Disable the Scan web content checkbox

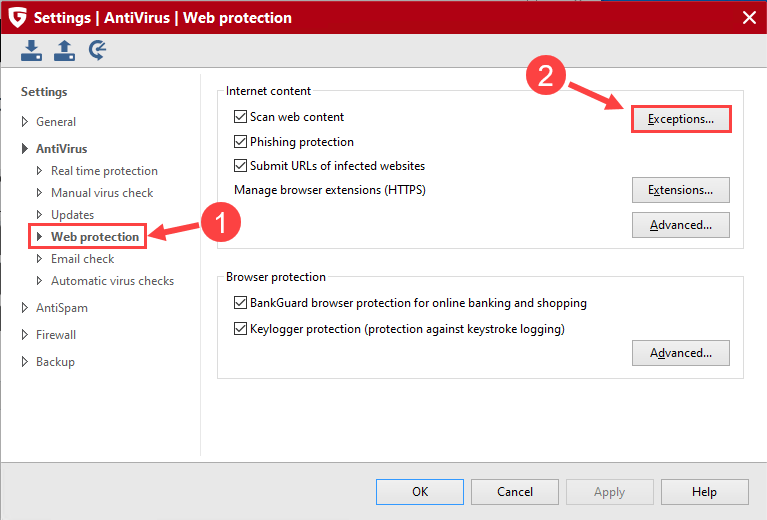(240, 117)
